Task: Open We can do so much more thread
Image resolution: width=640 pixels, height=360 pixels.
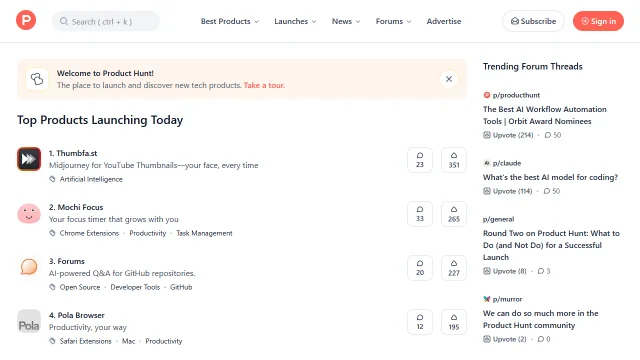Action: tap(541, 319)
